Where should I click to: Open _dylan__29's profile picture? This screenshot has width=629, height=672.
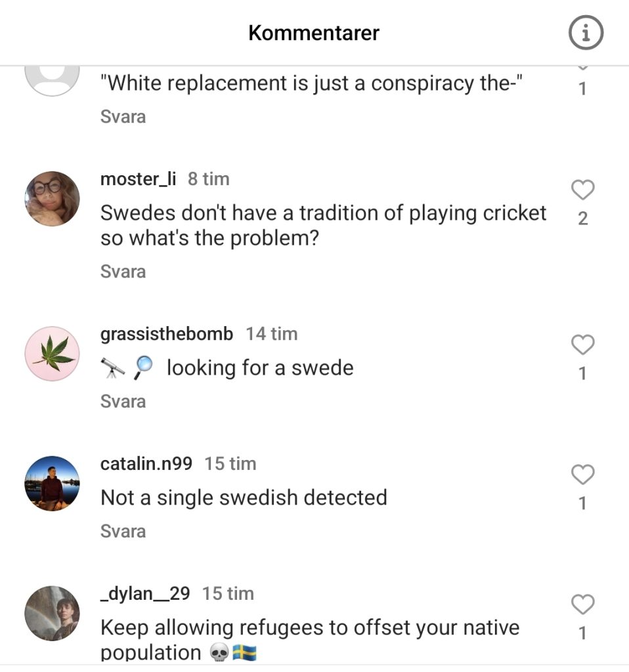point(52,613)
